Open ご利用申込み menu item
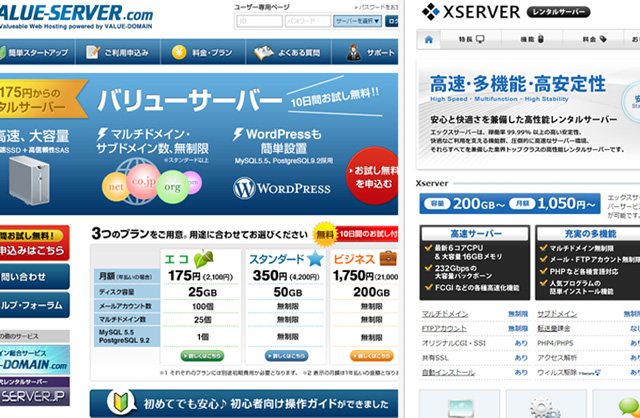640x418 pixels. (118, 52)
